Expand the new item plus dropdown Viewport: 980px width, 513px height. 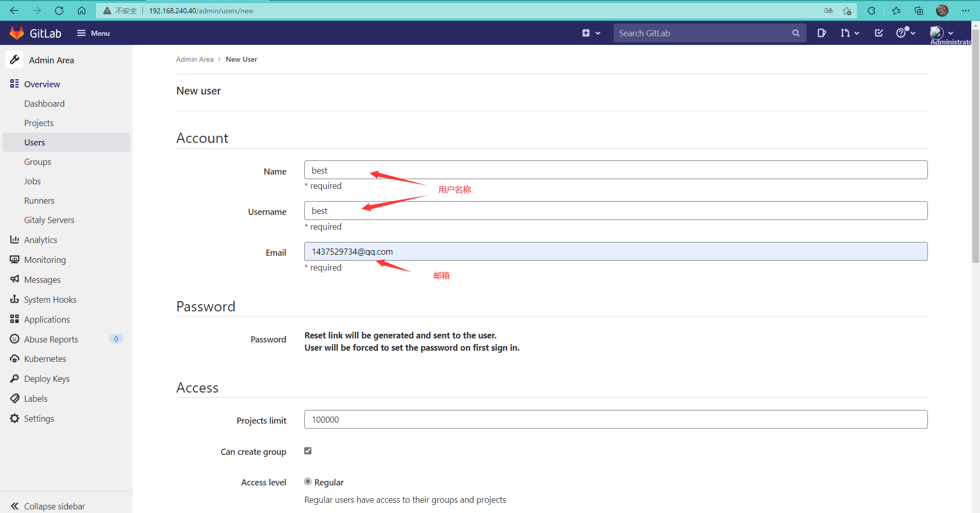(x=591, y=33)
